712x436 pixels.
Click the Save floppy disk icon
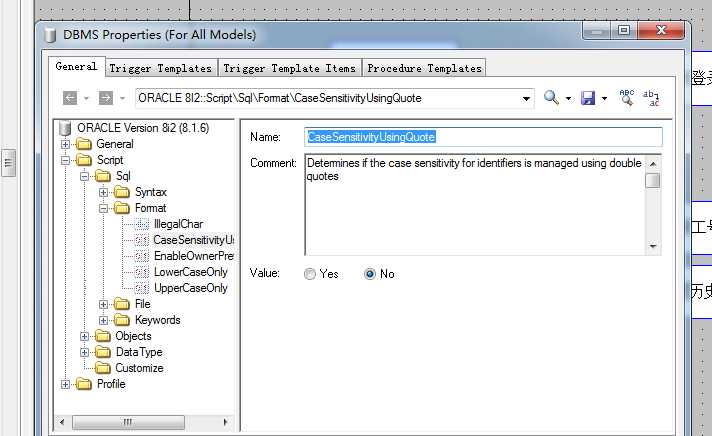pos(588,98)
